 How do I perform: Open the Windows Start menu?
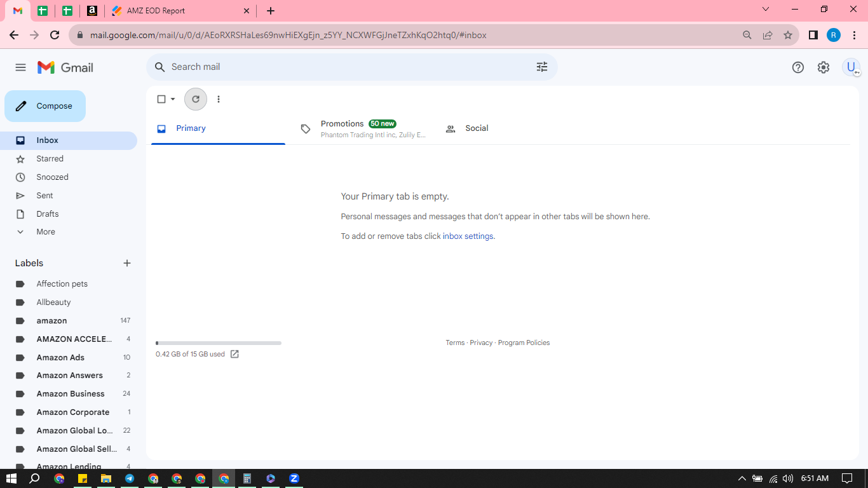[11, 478]
